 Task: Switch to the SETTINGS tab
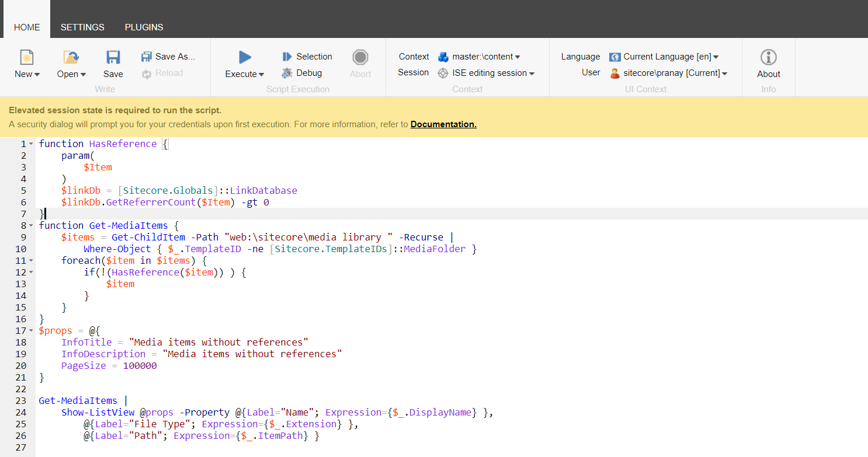point(82,27)
